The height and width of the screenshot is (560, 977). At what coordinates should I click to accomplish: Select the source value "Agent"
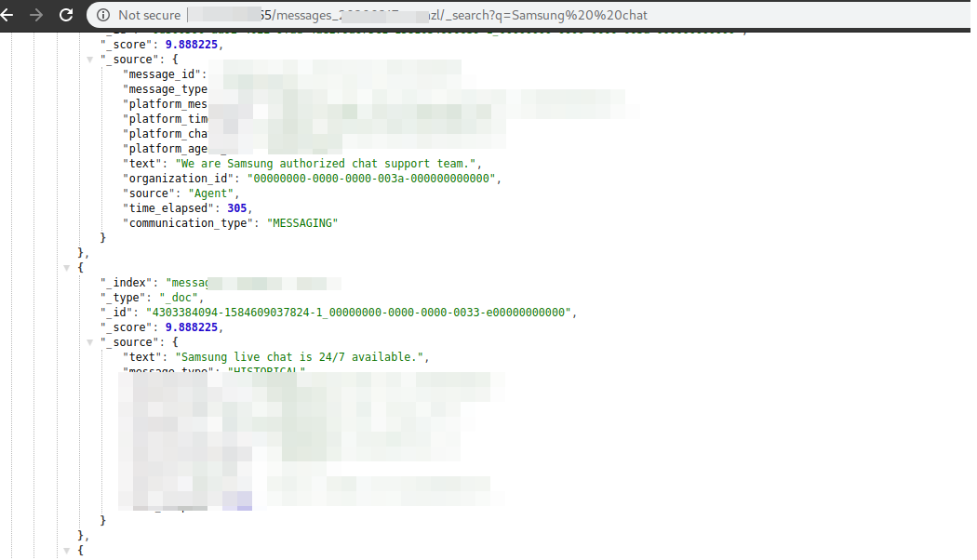coord(211,193)
